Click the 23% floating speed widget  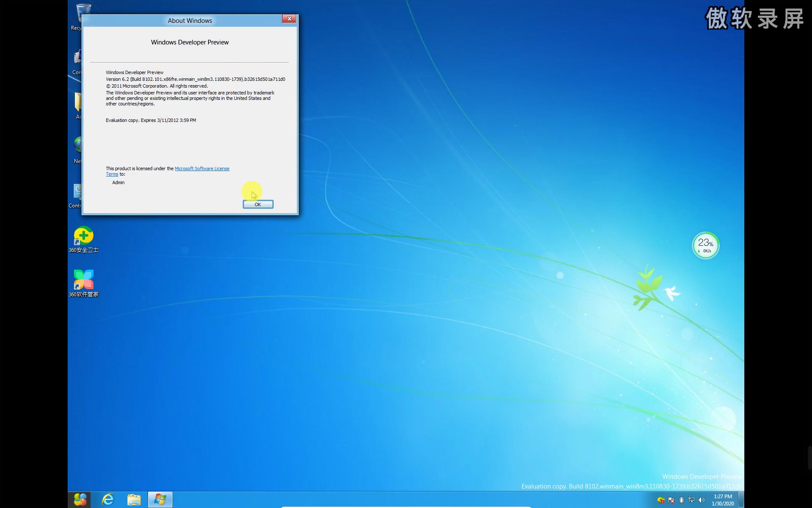pyautogui.click(x=705, y=246)
